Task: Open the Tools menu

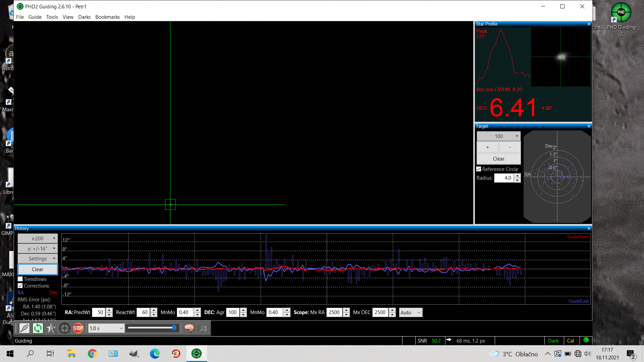Action: coord(52,17)
